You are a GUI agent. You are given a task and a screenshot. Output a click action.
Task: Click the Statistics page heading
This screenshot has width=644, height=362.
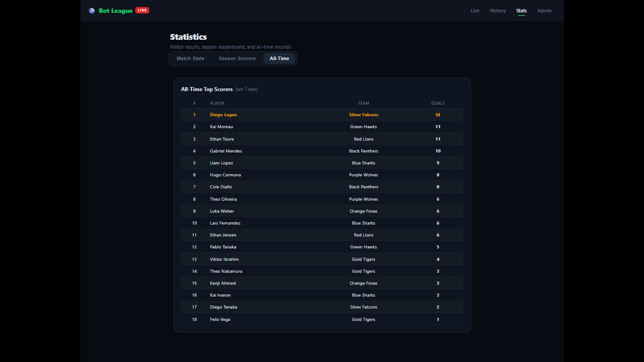tap(188, 37)
